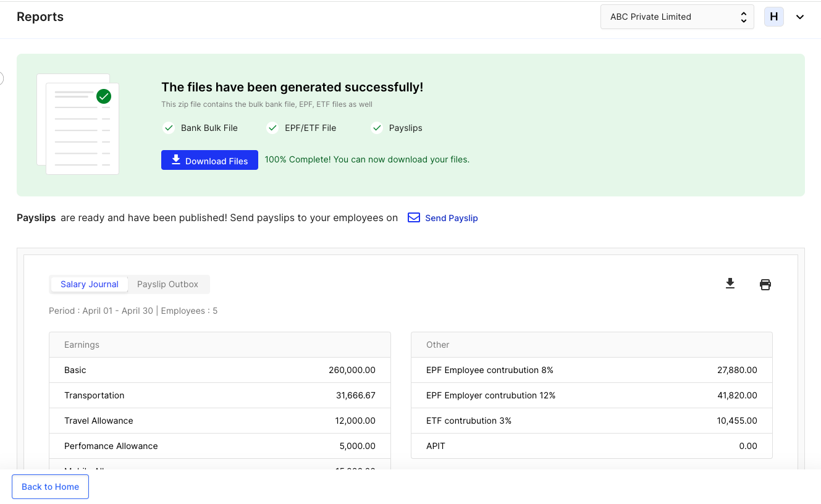Click the Basic earnings row label
Viewport: 821px width, 504px height.
point(75,370)
